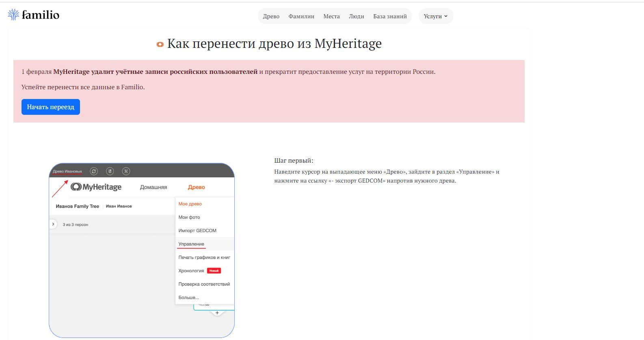Screen dimensions: 644x340
Task: Open the Услуги dropdown menu
Action: pyautogui.click(x=436, y=16)
